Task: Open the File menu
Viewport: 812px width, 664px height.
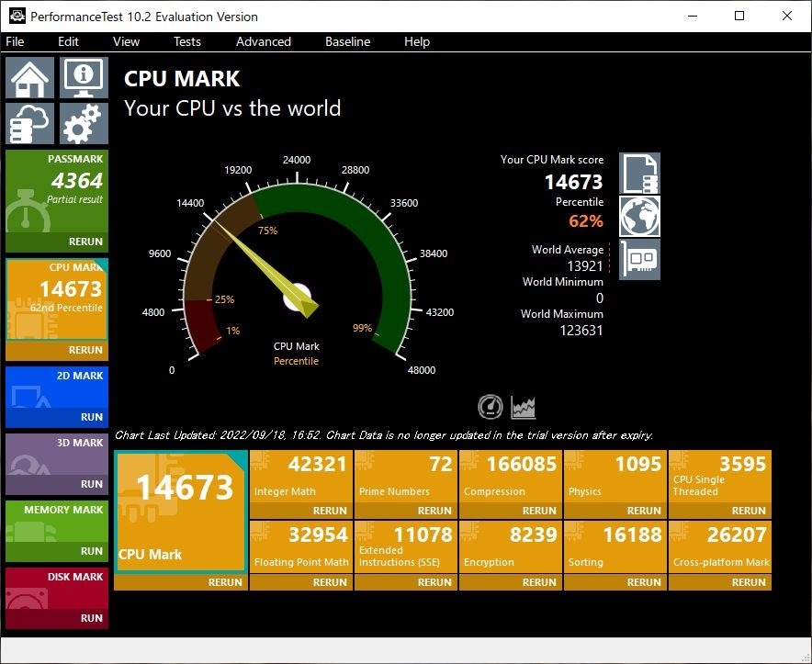Action: (x=15, y=41)
